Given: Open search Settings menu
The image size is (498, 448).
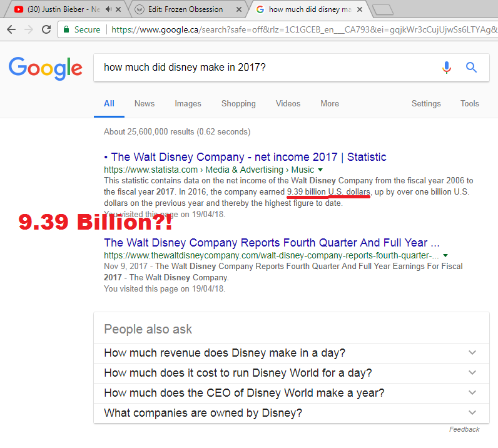Looking at the screenshot, I should (426, 104).
